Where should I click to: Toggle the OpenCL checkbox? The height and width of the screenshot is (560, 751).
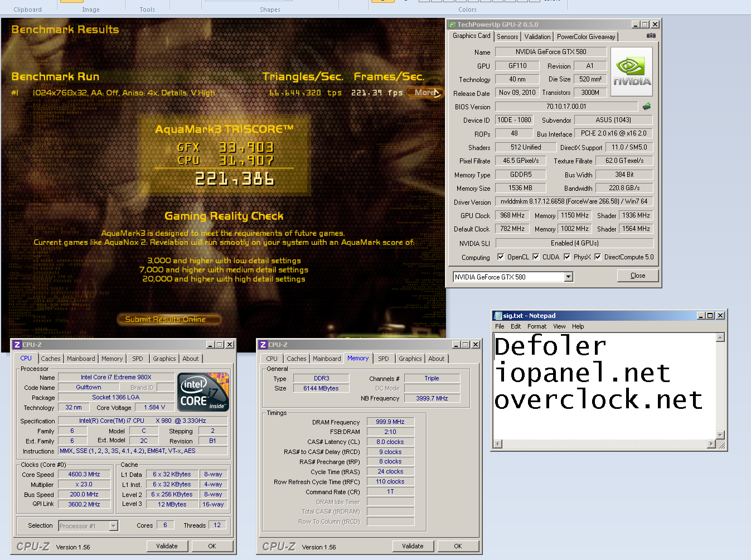(x=501, y=257)
